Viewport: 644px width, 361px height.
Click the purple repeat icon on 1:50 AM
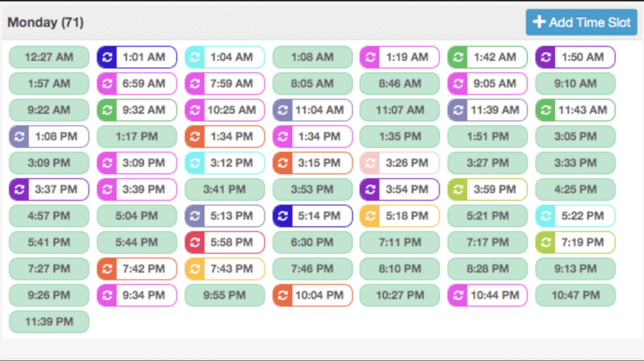tap(545, 57)
